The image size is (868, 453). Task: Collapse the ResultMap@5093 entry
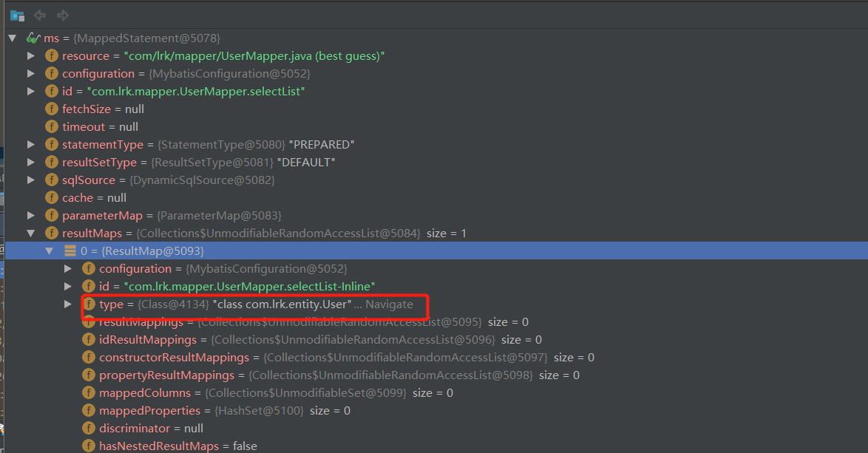tap(50, 251)
